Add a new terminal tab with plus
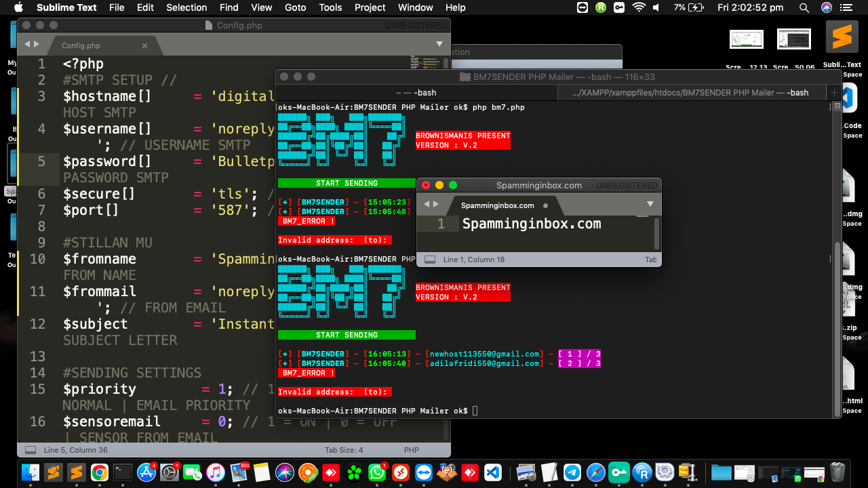The width and height of the screenshot is (868, 488). [834, 92]
